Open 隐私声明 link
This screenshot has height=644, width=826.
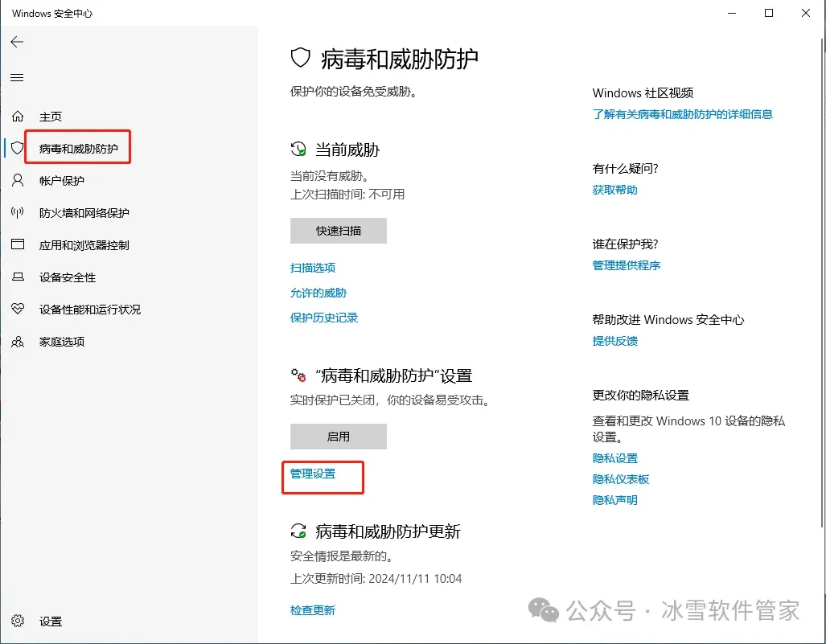point(614,500)
